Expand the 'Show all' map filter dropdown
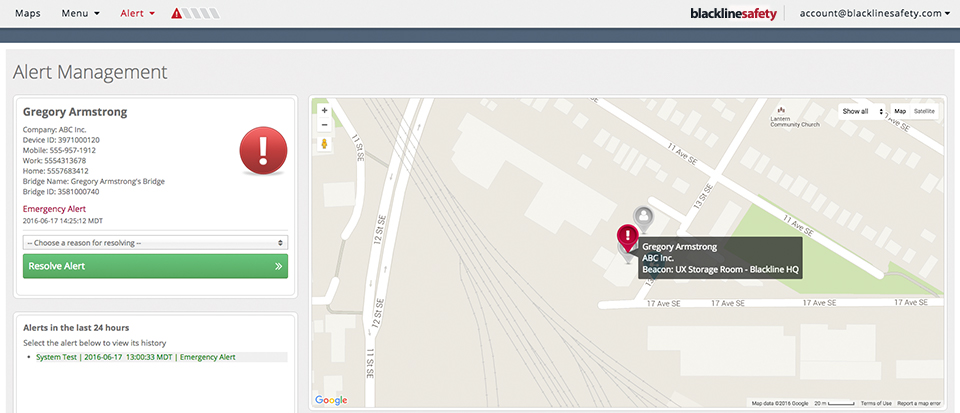The width and height of the screenshot is (960, 413). click(x=863, y=111)
